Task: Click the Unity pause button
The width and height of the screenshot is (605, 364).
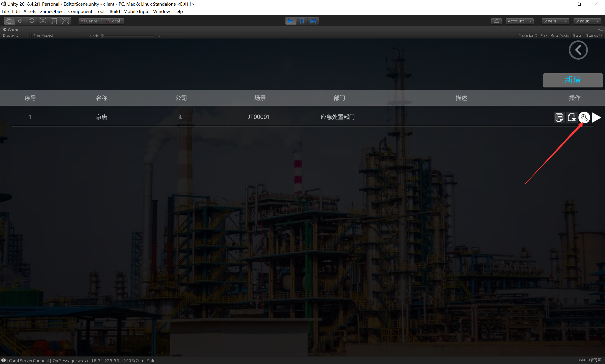Action: (x=302, y=20)
